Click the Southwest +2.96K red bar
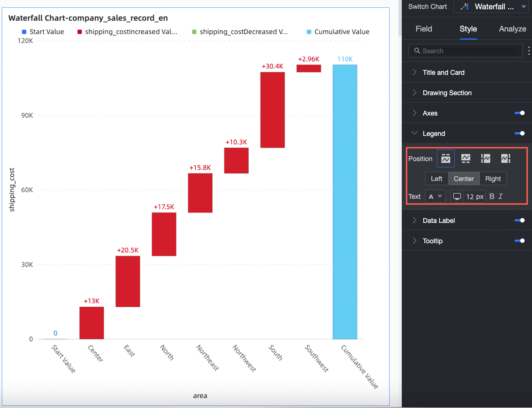Screen dimensions: 532x408 coord(309,68)
